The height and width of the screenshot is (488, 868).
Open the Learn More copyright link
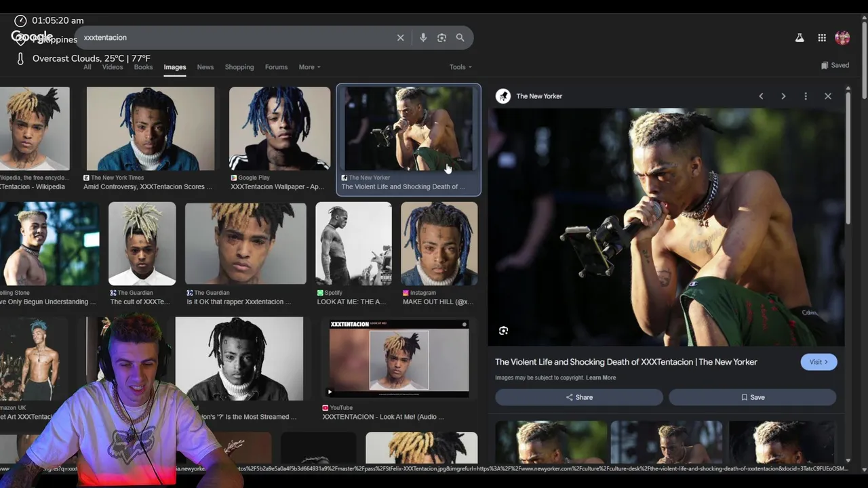(601, 378)
